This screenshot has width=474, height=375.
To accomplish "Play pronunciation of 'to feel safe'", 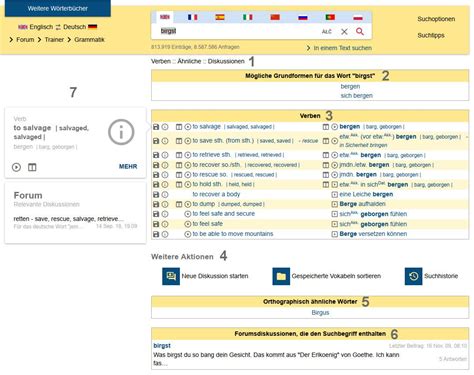I will (x=188, y=224).
